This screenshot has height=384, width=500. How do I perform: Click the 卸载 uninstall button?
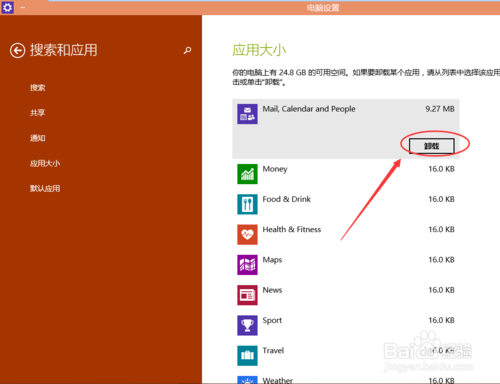click(432, 146)
